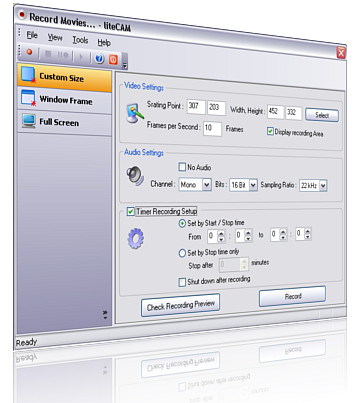Click the Select button
This screenshot has width=360, height=403.
click(322, 115)
